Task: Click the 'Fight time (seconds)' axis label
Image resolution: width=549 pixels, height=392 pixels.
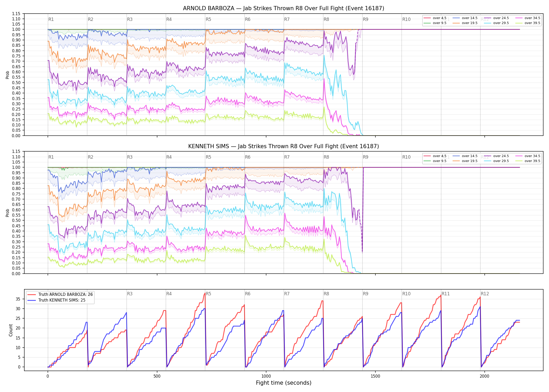Action: (x=284, y=383)
